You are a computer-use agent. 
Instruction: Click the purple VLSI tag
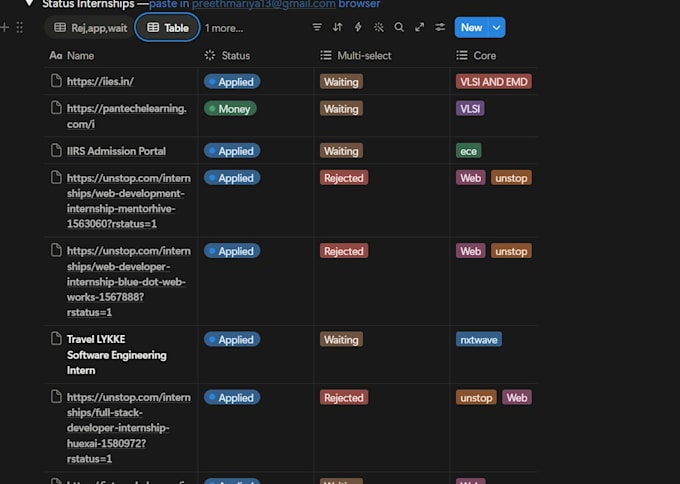470,108
